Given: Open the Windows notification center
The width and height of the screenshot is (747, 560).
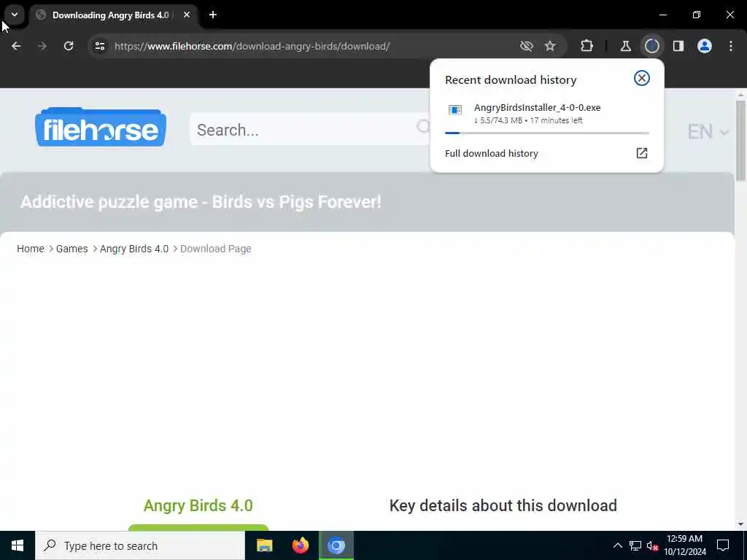Looking at the screenshot, I should pos(723,545).
